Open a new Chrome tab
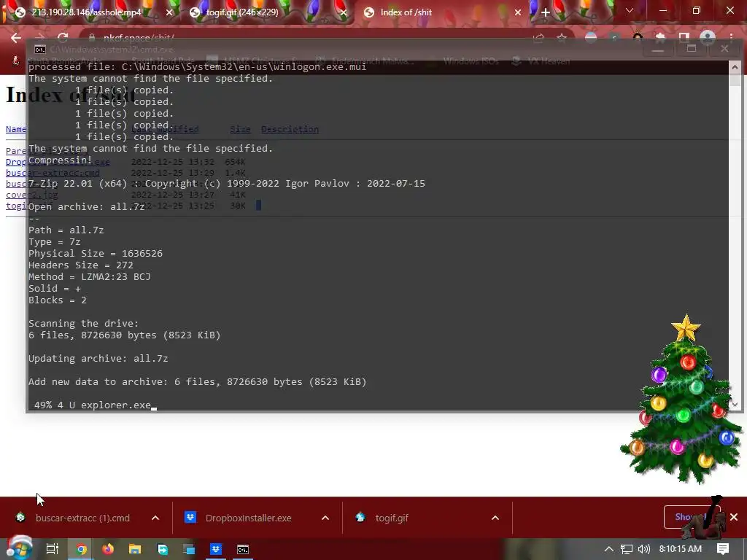This screenshot has width=747, height=560. [x=546, y=12]
